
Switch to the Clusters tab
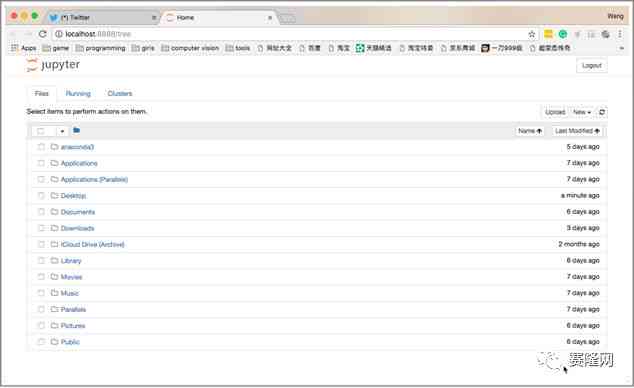[x=120, y=93]
